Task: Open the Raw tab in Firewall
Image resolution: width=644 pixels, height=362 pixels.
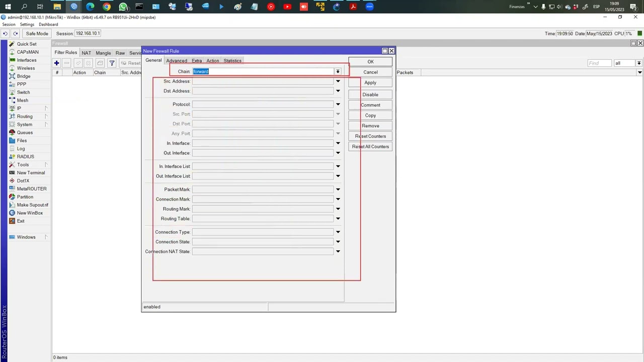Action: (120, 53)
